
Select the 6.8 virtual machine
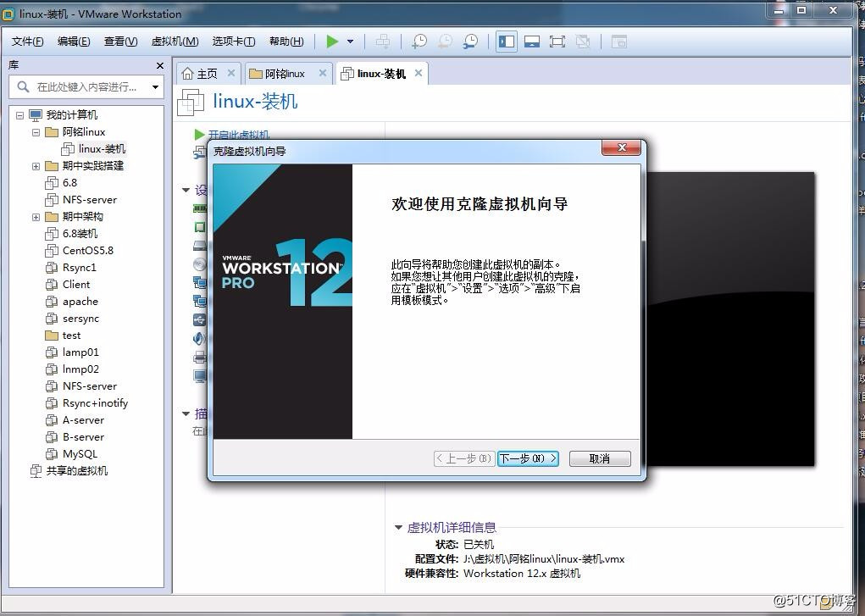click(x=61, y=182)
